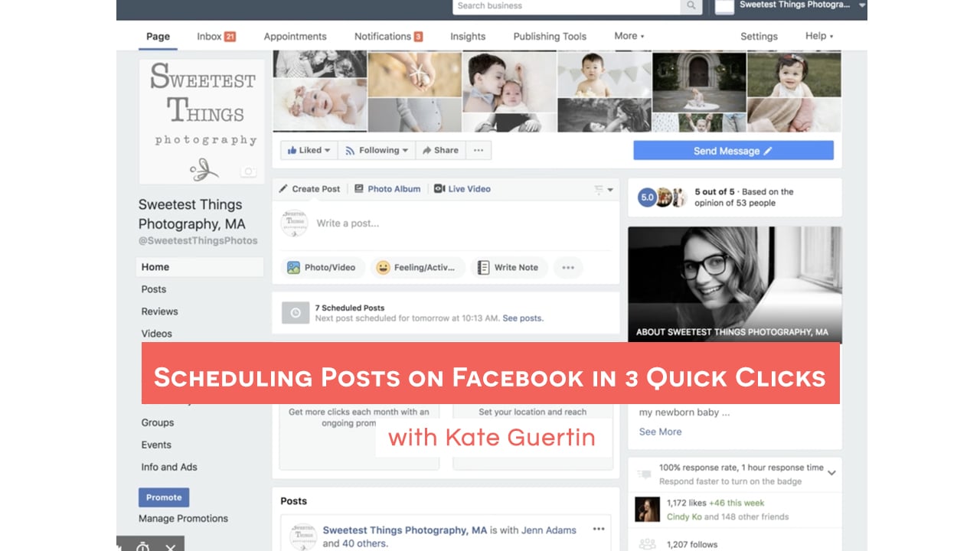Viewport: 980px width, 551px height.
Task: Open the Liked dropdown
Action: [x=309, y=151]
